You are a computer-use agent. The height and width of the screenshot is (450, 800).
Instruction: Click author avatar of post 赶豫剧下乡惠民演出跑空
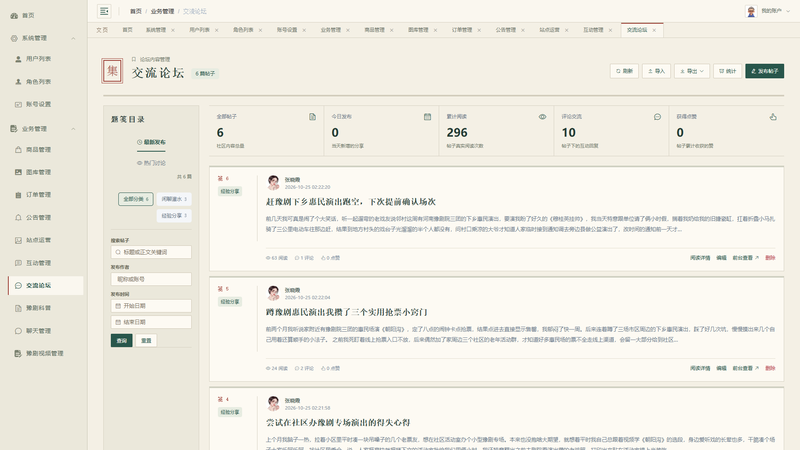coord(273,182)
